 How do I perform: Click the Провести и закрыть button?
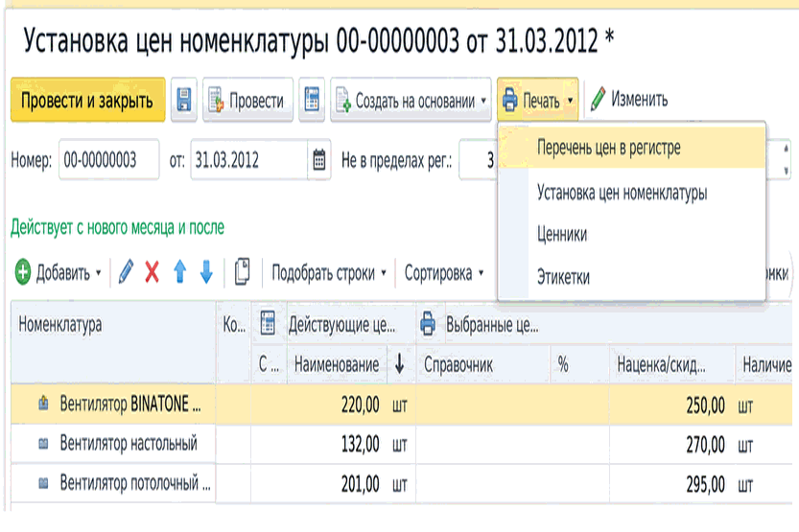point(87,101)
